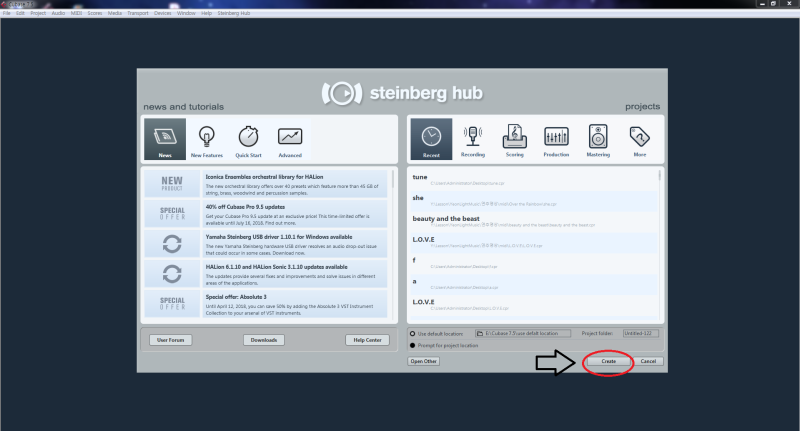Click the Open Other button

[423, 361]
